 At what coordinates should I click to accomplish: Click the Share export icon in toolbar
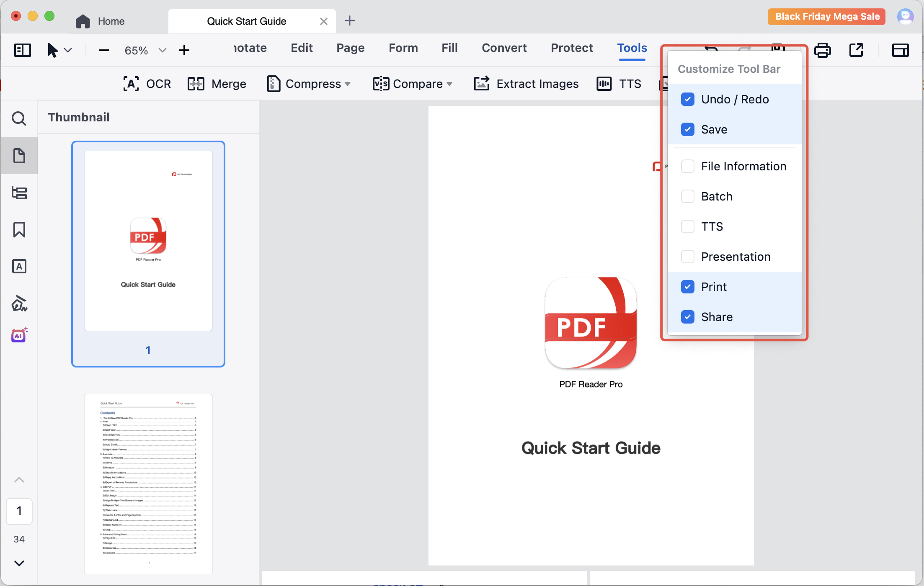856,50
